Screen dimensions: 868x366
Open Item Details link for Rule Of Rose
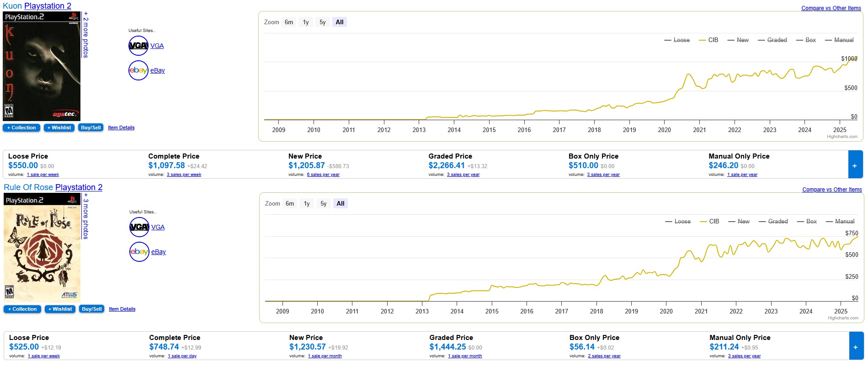122,309
